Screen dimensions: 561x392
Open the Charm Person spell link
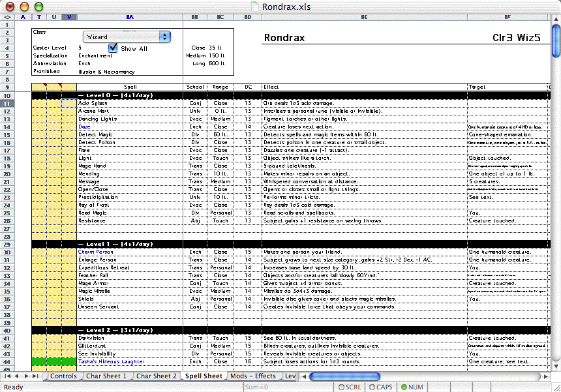95,252
